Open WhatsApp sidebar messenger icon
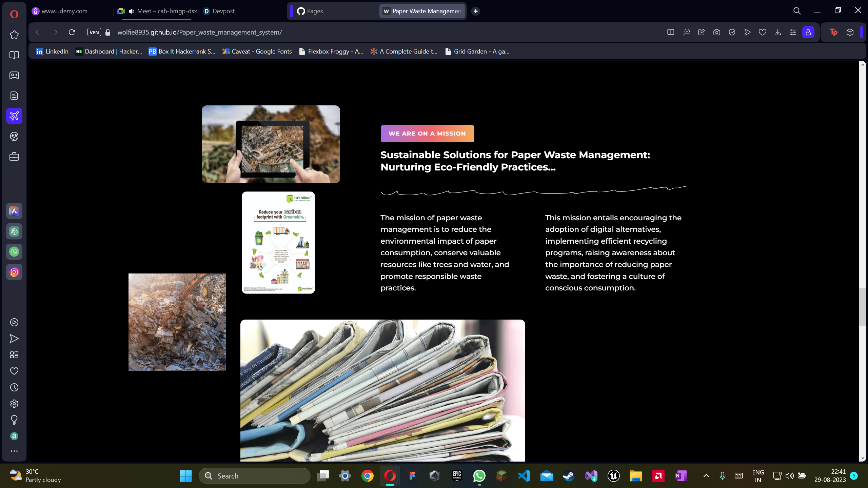 (14, 252)
